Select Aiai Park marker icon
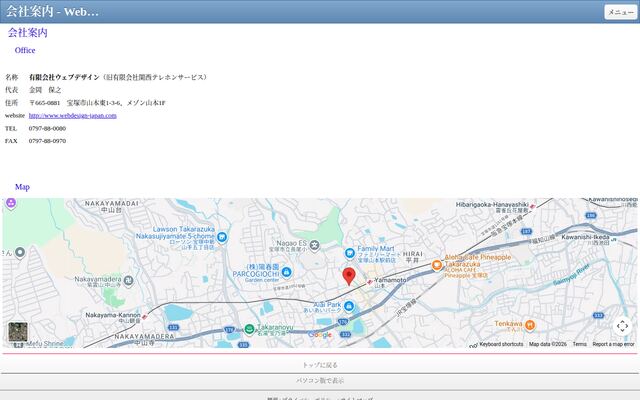The width and height of the screenshot is (640, 400). 349,306
